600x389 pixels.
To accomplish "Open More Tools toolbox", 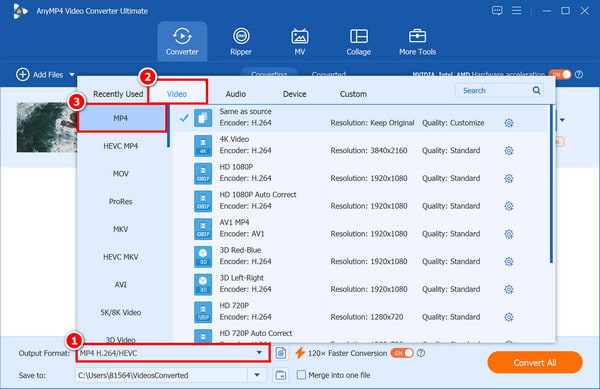I will tap(417, 41).
